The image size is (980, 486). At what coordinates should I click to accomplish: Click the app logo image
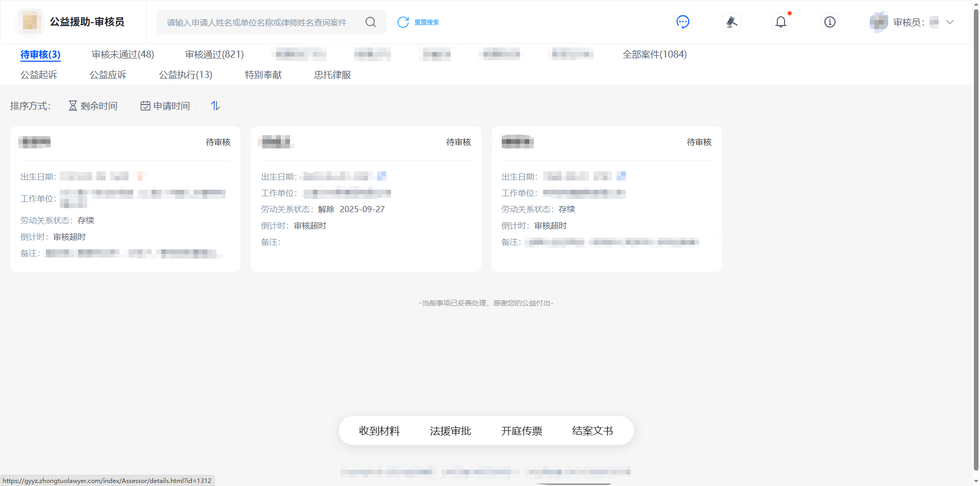click(x=31, y=22)
